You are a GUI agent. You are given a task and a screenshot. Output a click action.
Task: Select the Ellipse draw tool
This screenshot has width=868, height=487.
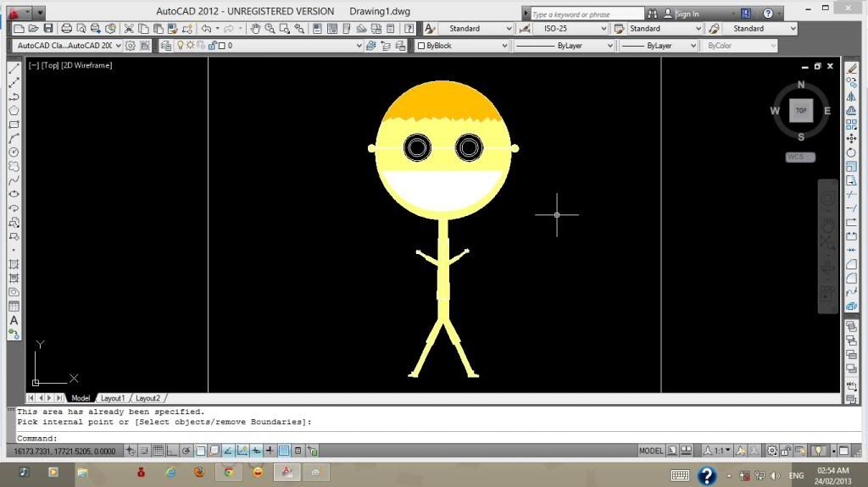coord(14,194)
